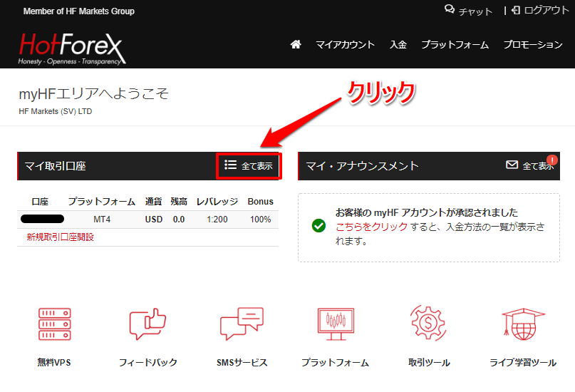Click the 通貨 column header
This screenshot has height=392, width=575.
(153, 202)
